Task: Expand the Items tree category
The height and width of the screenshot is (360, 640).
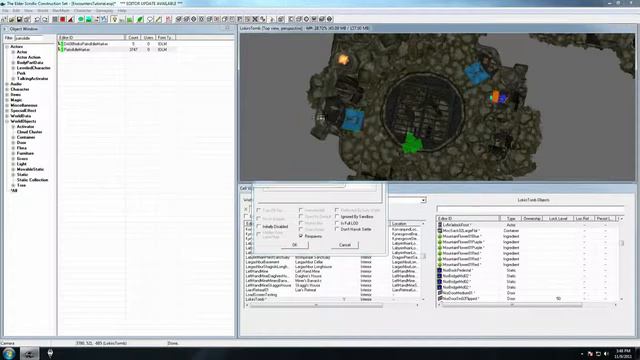Action: tap(7, 94)
